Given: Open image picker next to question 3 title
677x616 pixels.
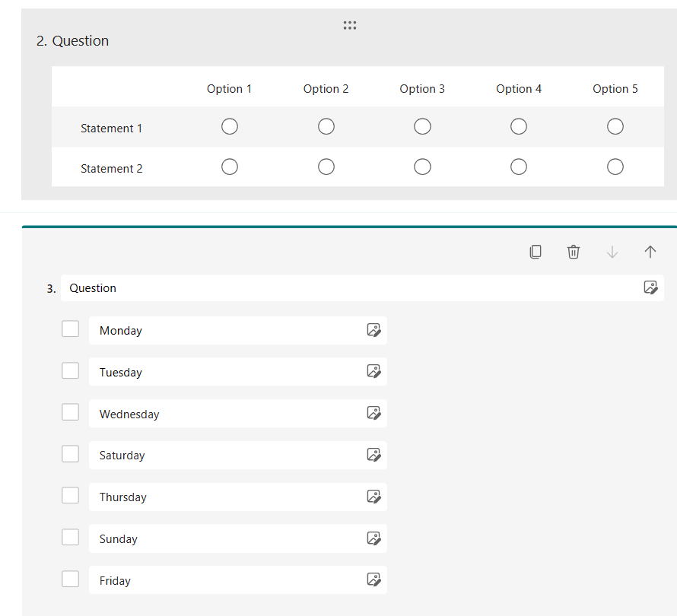Looking at the screenshot, I should (x=651, y=287).
